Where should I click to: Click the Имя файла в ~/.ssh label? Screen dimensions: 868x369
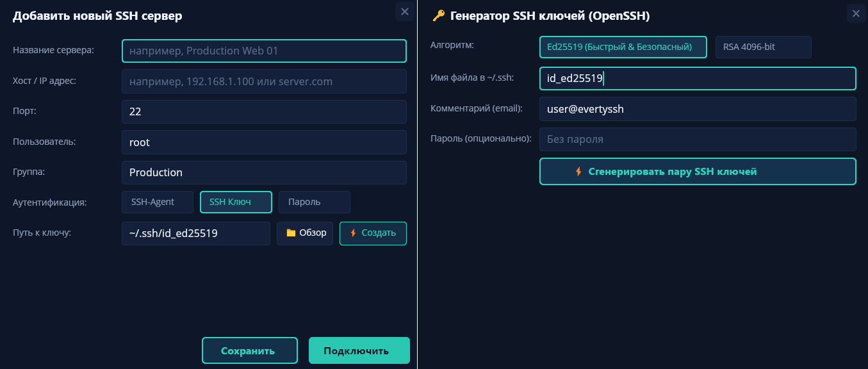472,78
